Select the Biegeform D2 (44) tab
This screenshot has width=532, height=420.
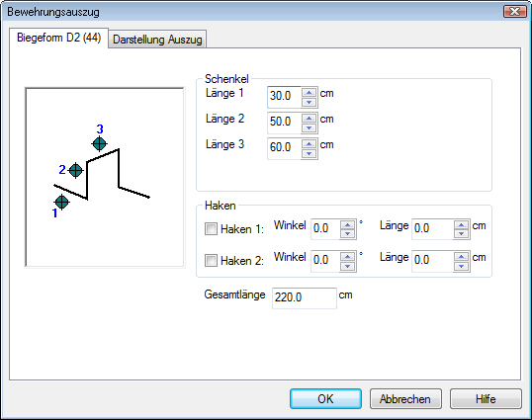[58, 38]
